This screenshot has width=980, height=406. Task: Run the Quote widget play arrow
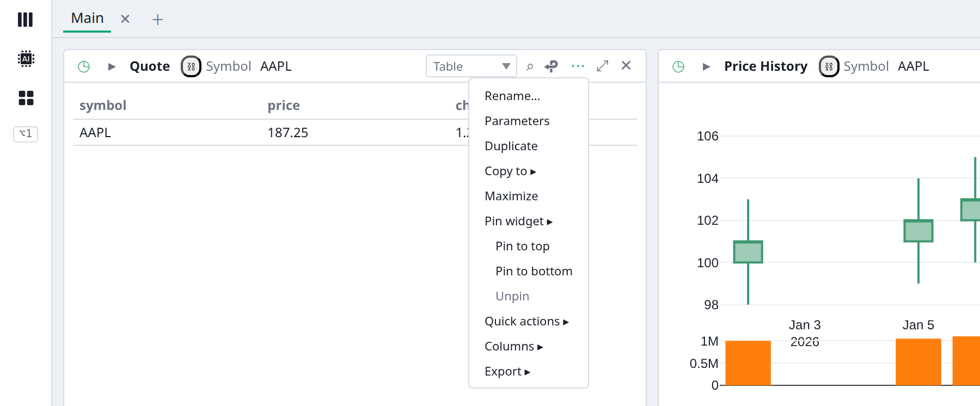112,66
